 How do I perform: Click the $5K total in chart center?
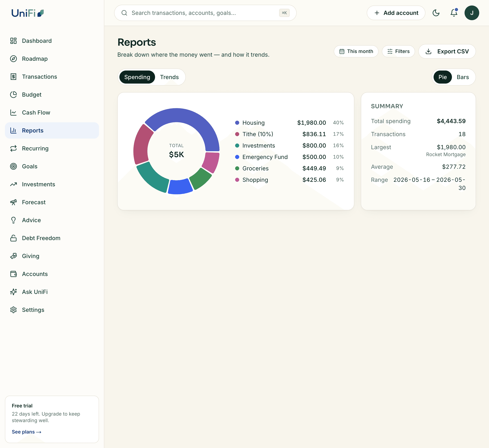(x=176, y=154)
